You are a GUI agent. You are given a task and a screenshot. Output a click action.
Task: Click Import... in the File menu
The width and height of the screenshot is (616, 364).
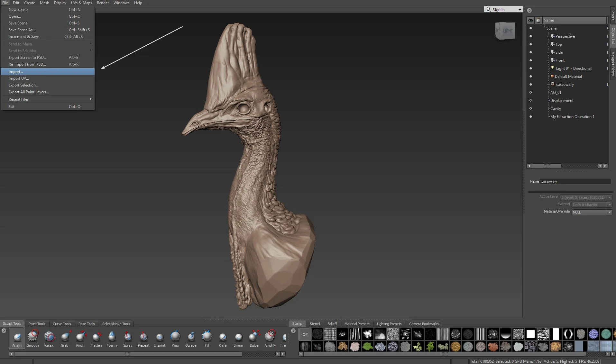point(16,72)
